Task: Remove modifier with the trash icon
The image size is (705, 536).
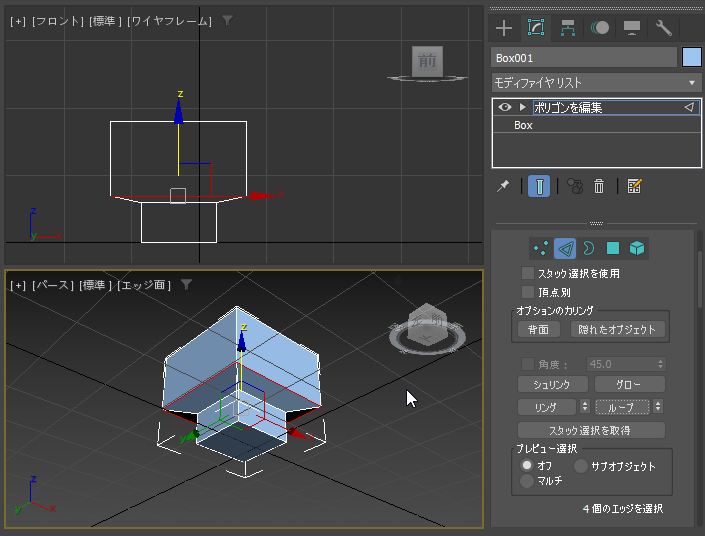Action: pos(599,186)
